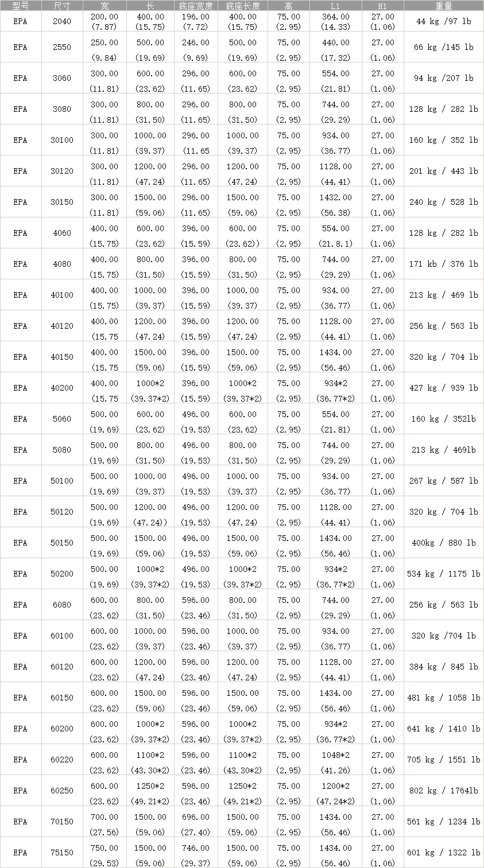Select the size cell 2550
This screenshot has width=484, height=868.
(x=61, y=47)
